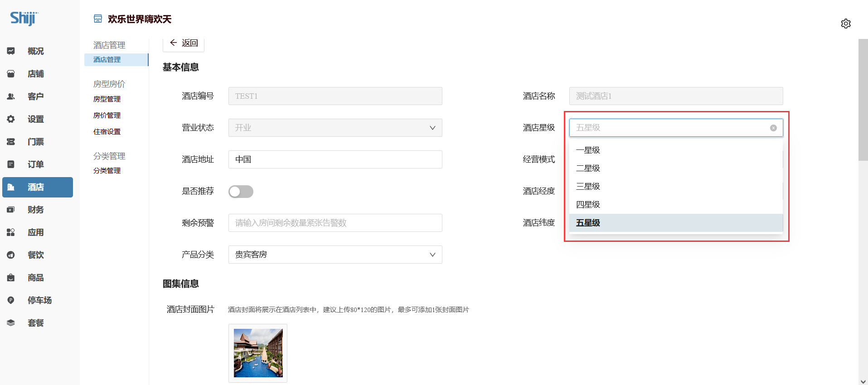This screenshot has height=385, width=868.
Task: Clear the 酒店星级 selection with the x icon
Action: [x=773, y=128]
